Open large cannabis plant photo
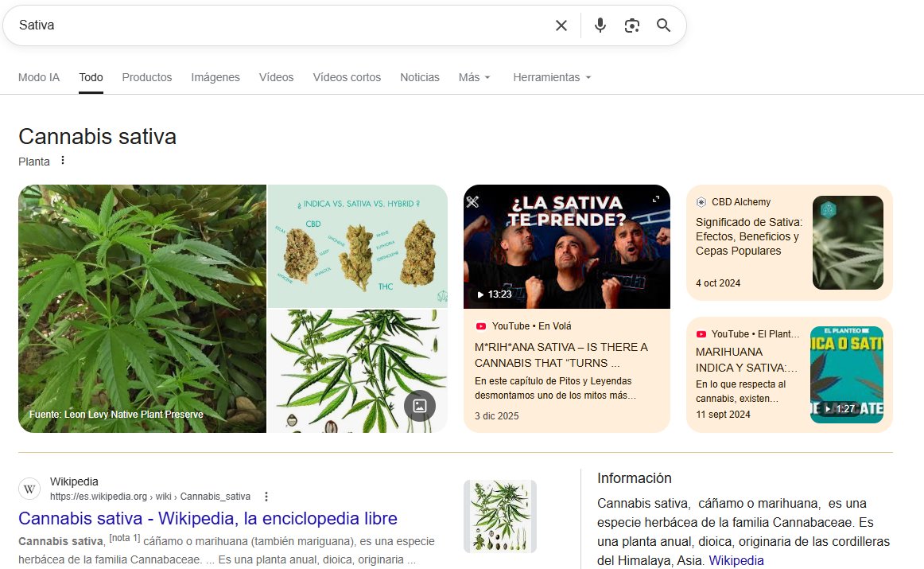 coord(142,309)
